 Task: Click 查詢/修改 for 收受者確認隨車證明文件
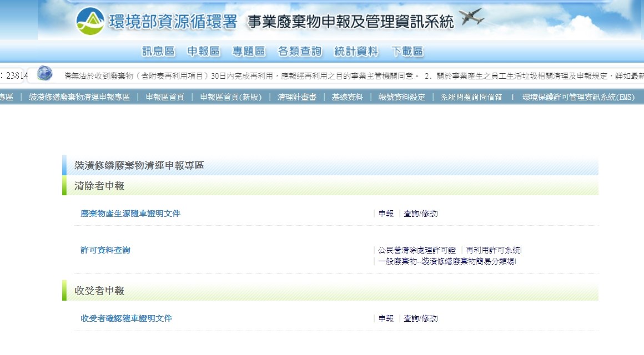pos(420,318)
